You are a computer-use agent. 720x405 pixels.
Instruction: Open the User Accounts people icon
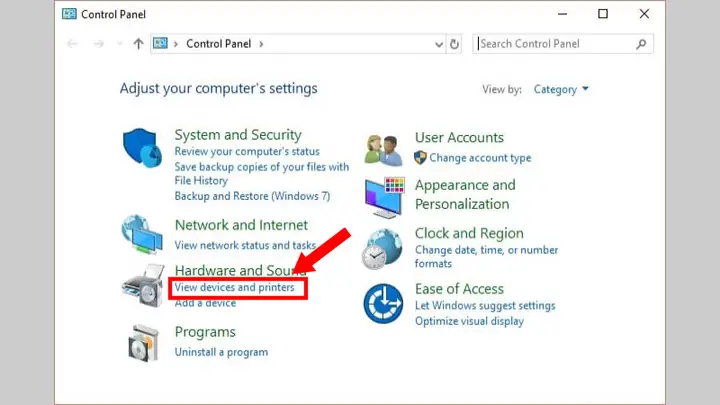coord(383,150)
